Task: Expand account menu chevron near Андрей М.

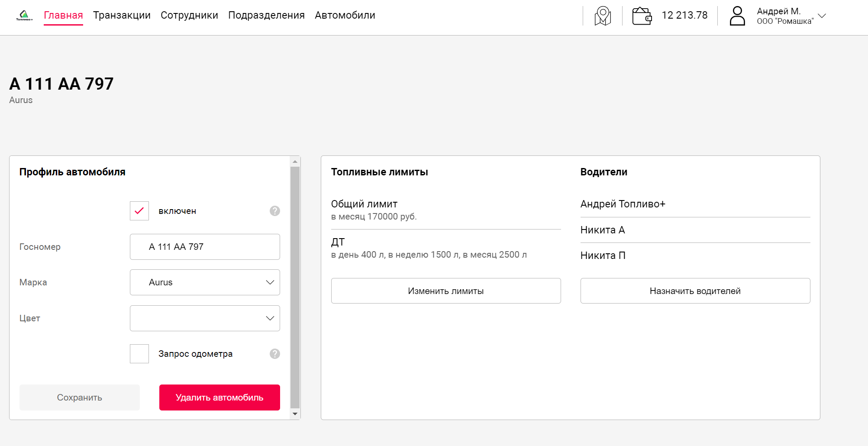Action: (x=822, y=16)
